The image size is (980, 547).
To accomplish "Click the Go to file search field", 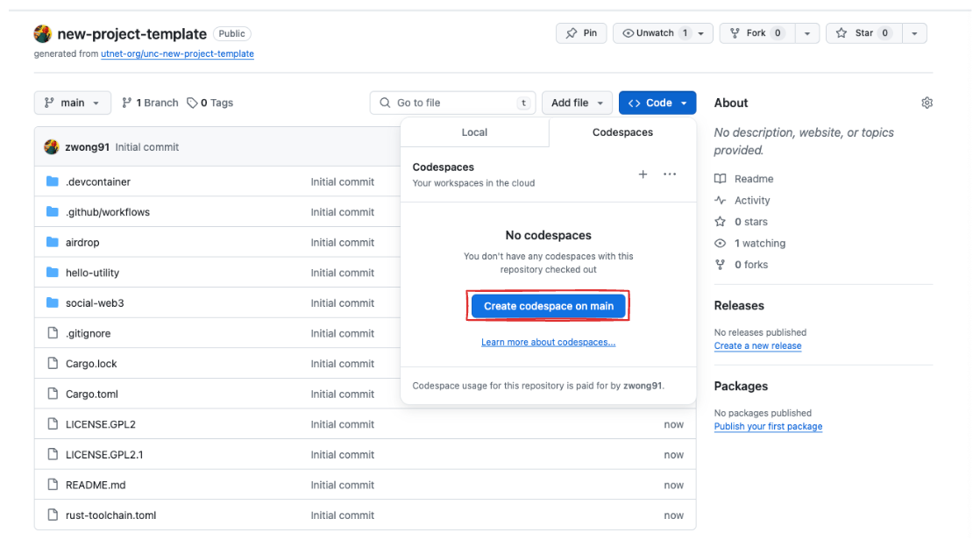I will click(x=452, y=103).
